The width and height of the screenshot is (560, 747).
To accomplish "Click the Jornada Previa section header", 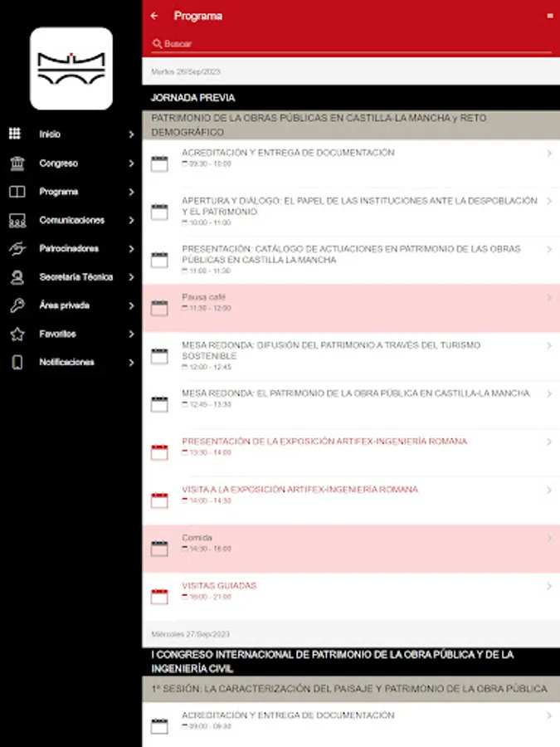I will 351,98.
